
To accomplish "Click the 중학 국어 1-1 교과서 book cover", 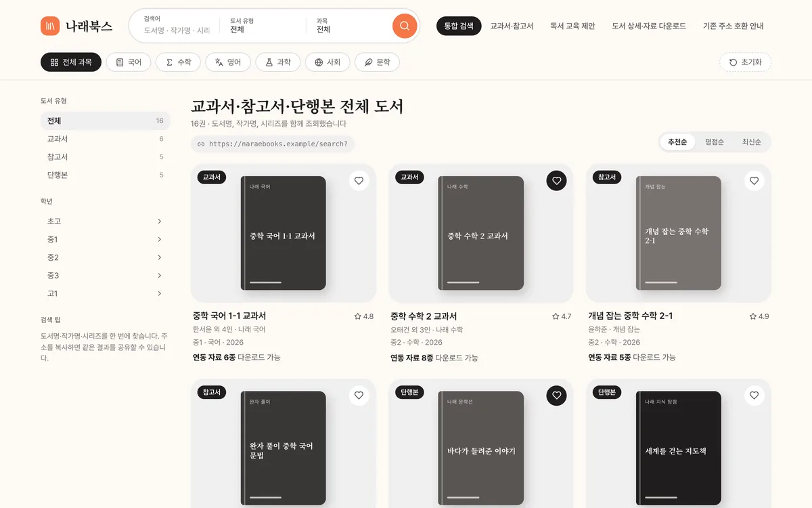I will 283,233.
